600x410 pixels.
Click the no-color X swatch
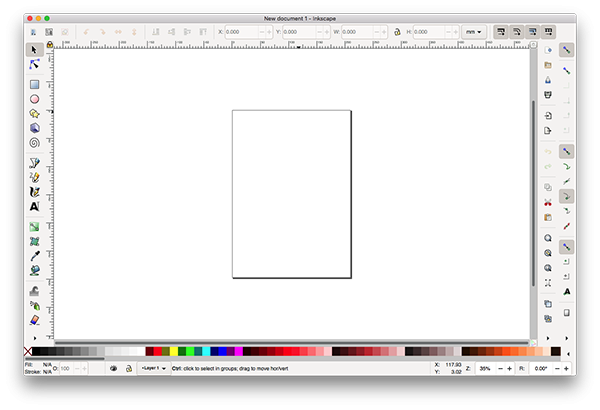point(28,351)
